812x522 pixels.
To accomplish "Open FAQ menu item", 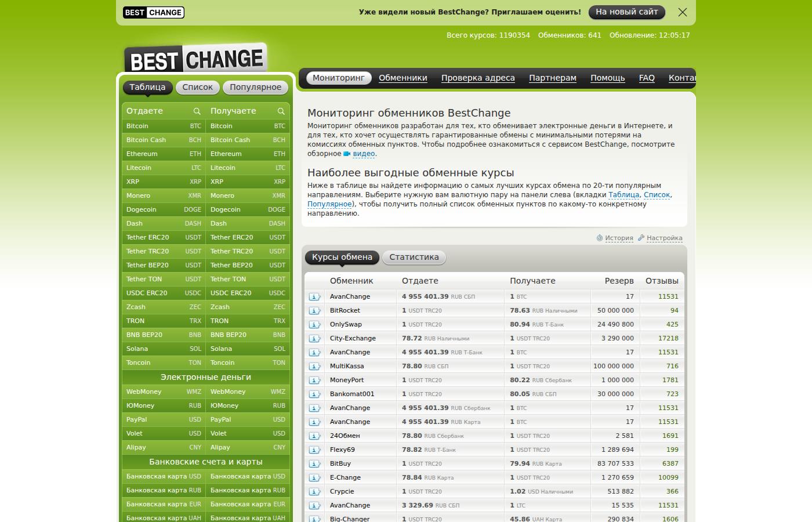I will click(x=647, y=78).
